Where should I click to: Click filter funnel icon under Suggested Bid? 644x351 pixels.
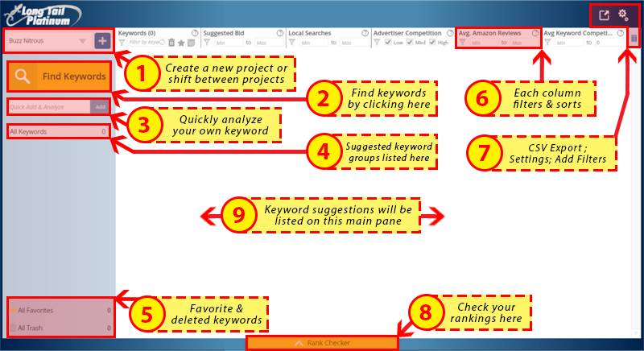tap(207, 43)
